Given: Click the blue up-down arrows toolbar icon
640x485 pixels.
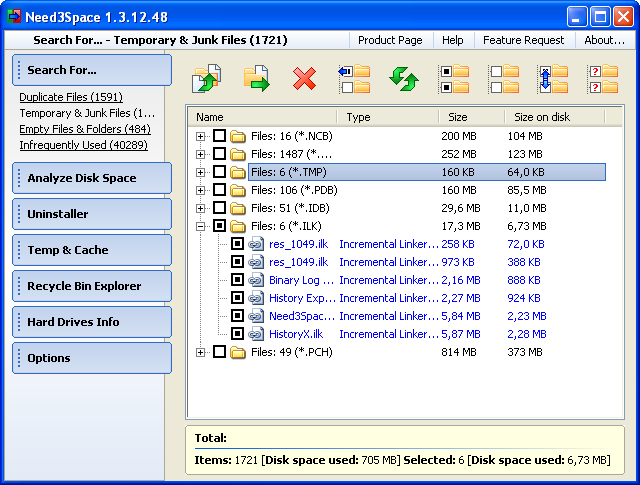Looking at the screenshot, I should pos(554,79).
